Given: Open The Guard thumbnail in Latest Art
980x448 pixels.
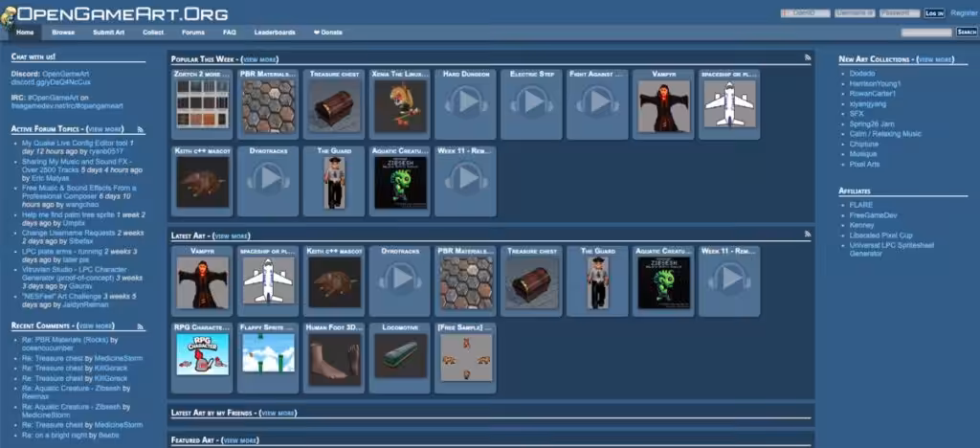Looking at the screenshot, I should click(598, 282).
